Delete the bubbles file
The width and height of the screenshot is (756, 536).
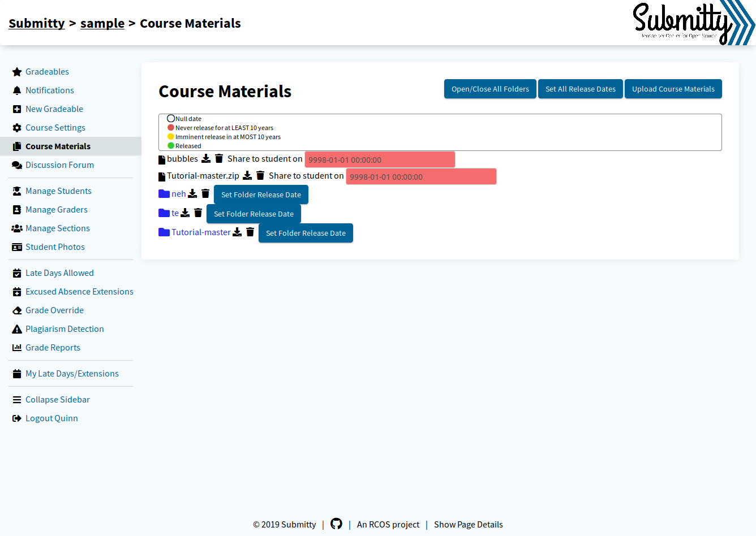pyautogui.click(x=219, y=159)
